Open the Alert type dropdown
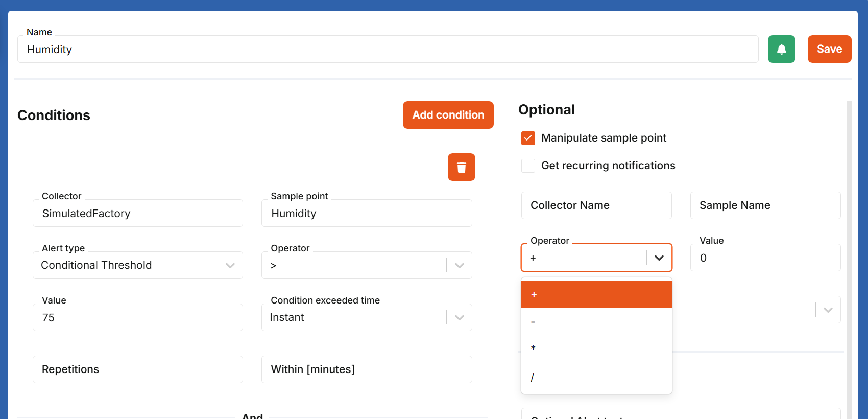The height and width of the screenshot is (419, 868). [138, 265]
